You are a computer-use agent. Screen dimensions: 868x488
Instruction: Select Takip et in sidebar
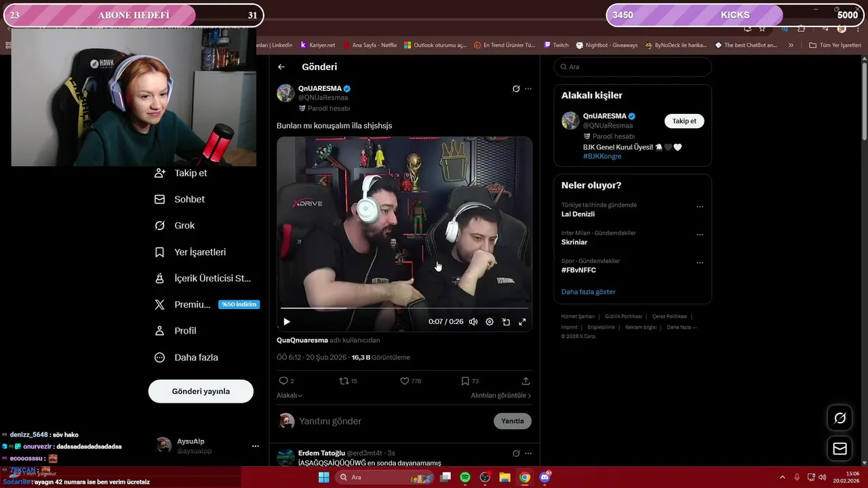point(181,173)
